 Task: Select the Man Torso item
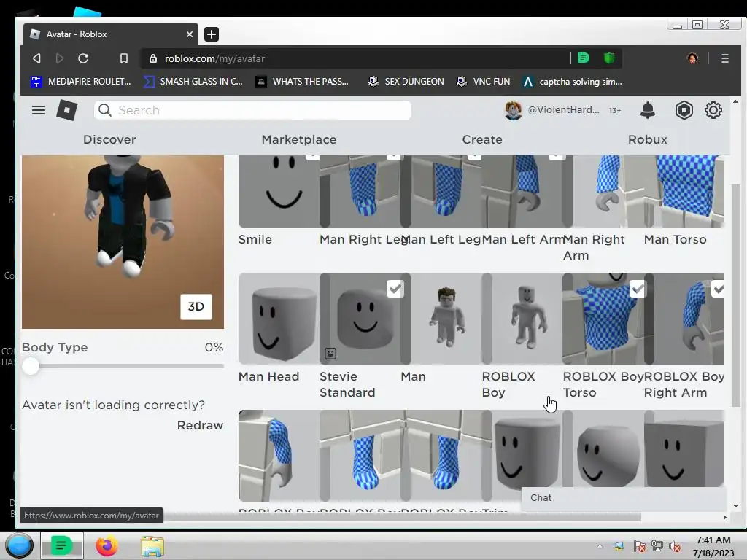(684, 191)
